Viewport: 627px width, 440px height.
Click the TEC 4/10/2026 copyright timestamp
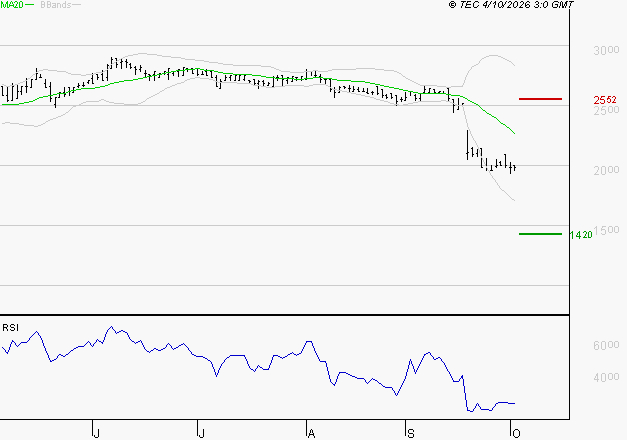coord(511,5)
